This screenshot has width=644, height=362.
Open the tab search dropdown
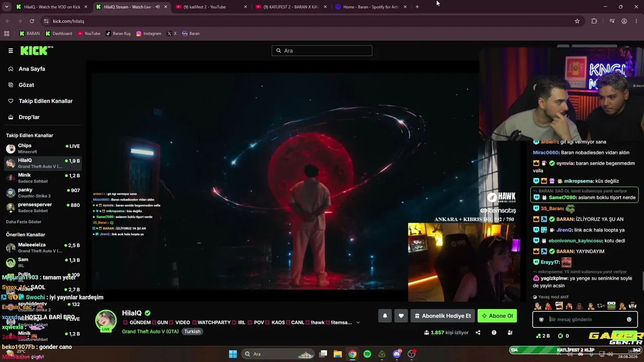tap(7, 7)
